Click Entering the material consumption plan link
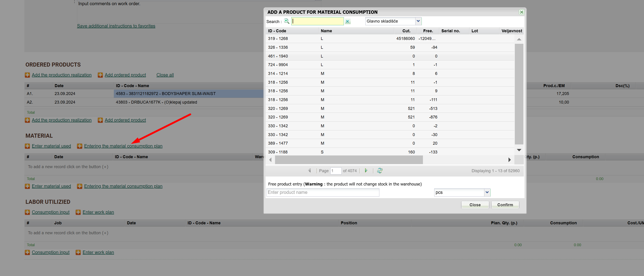 (x=123, y=146)
